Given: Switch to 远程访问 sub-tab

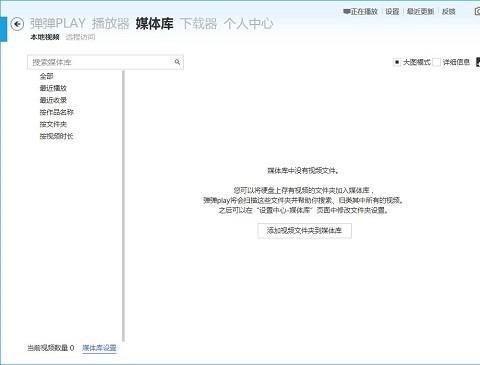Looking at the screenshot, I should coord(80,37).
